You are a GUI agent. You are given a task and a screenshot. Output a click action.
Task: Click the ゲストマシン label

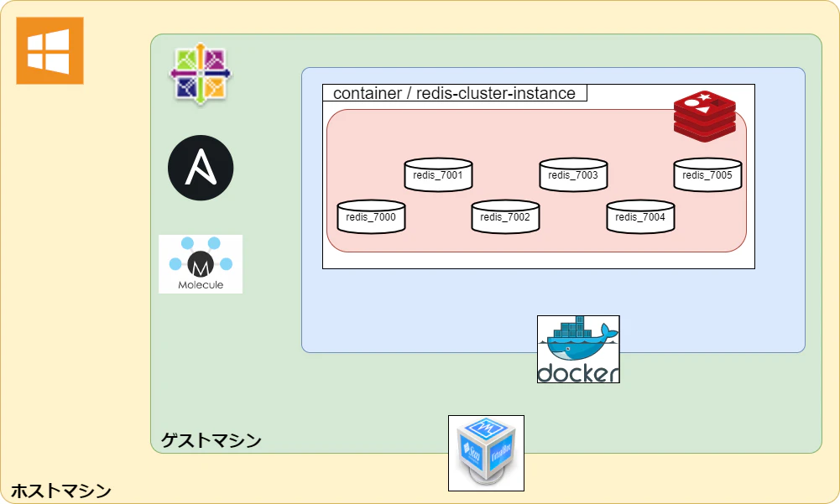(211, 440)
